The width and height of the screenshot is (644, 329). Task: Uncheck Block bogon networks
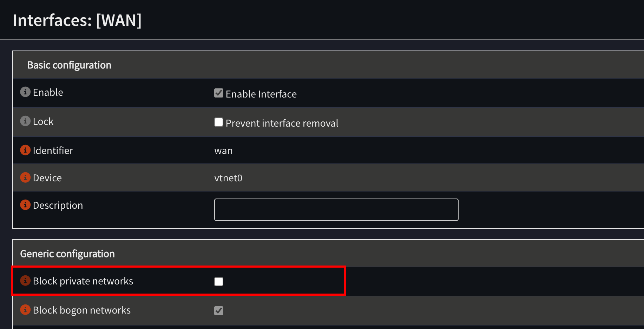point(218,310)
